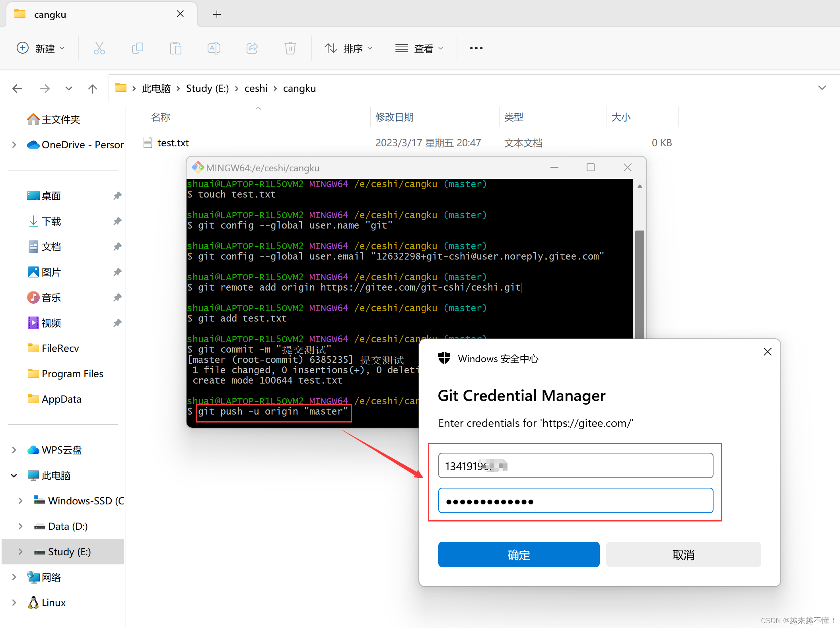
Task: Click pin icon next to 图片
Action: pyautogui.click(x=117, y=272)
